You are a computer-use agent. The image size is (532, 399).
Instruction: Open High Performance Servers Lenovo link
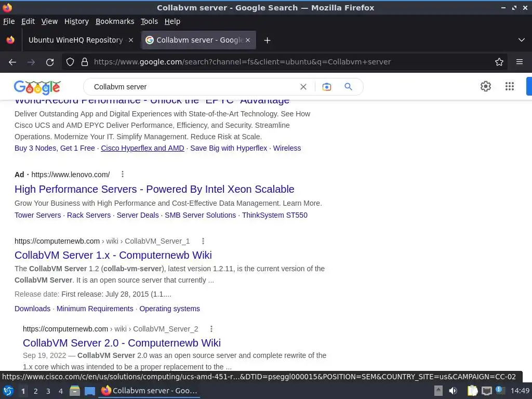pyautogui.click(x=154, y=189)
